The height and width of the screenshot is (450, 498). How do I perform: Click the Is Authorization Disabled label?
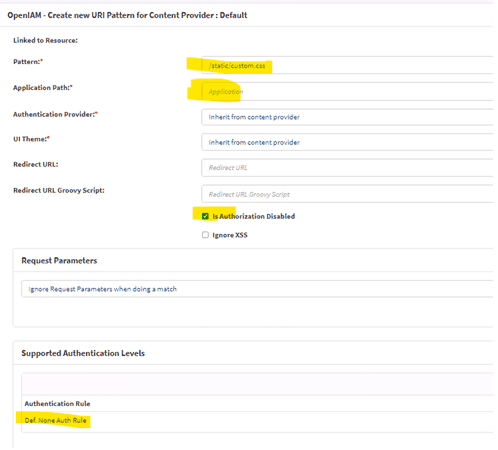point(254,216)
